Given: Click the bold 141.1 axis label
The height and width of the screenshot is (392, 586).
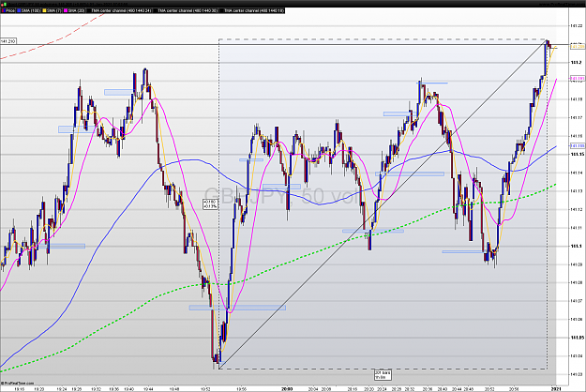Looking at the screenshot, I should tap(575, 246).
